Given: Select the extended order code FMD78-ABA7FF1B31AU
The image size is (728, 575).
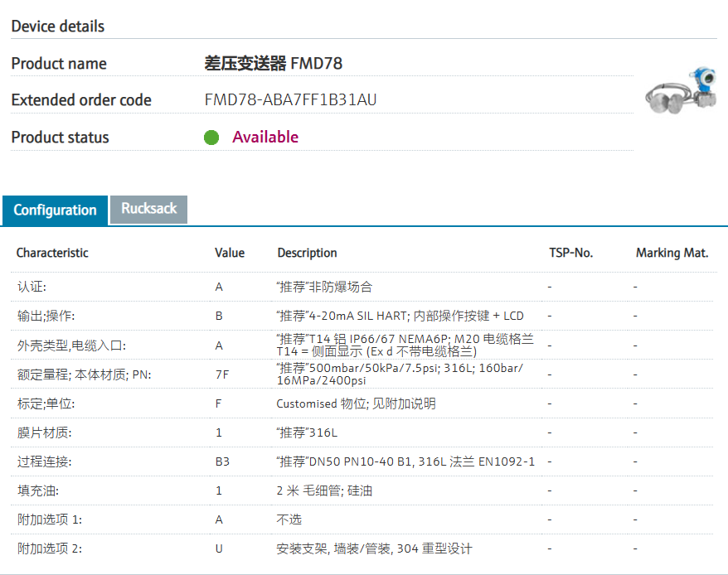Looking at the screenshot, I should coord(290,100).
